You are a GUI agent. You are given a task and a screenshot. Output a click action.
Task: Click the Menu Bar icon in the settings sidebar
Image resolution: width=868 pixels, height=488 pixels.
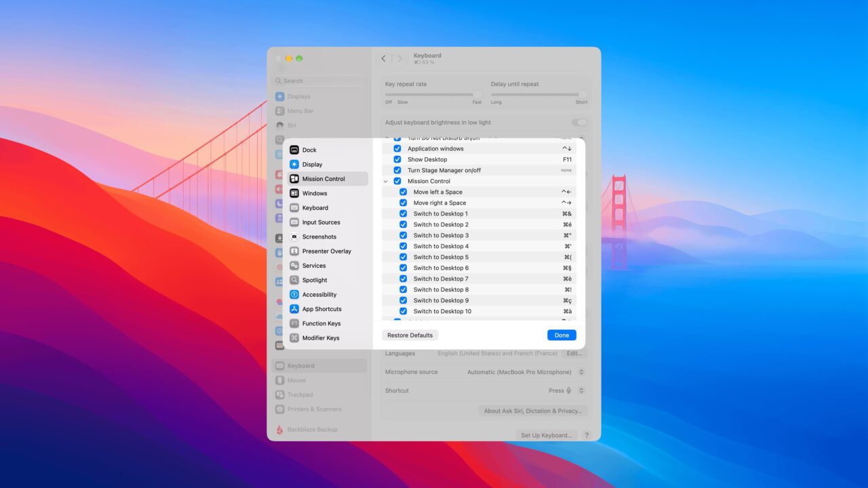280,111
